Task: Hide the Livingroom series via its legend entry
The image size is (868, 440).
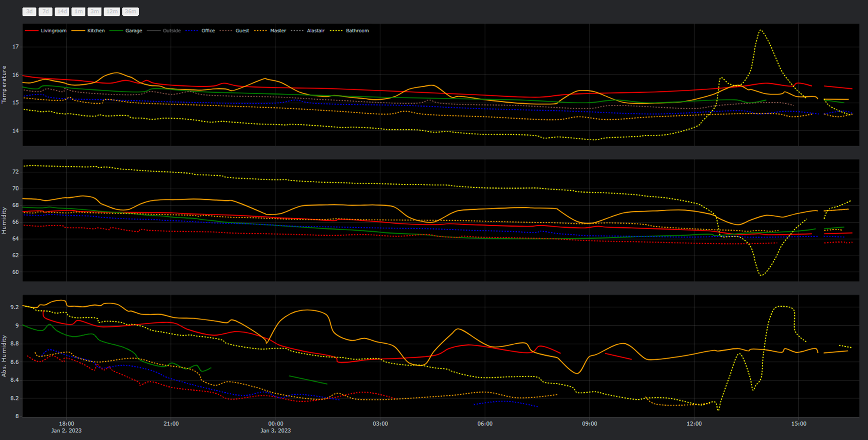Action: click(53, 31)
